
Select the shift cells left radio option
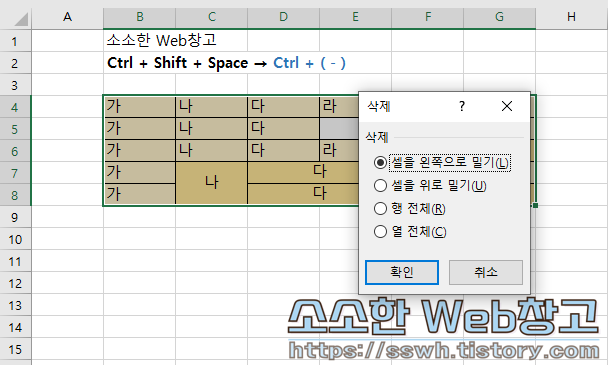[442, 163]
